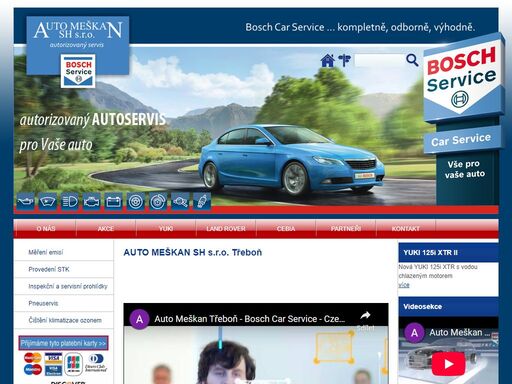This screenshot has height=384, width=512.
Task: Open the tire wheel service icon
Action: tap(136, 201)
